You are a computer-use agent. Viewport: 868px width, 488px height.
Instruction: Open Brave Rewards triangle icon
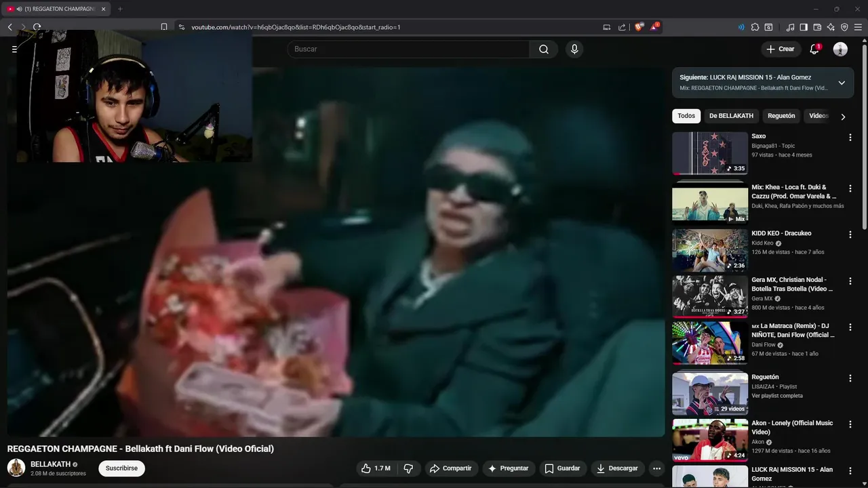(654, 27)
